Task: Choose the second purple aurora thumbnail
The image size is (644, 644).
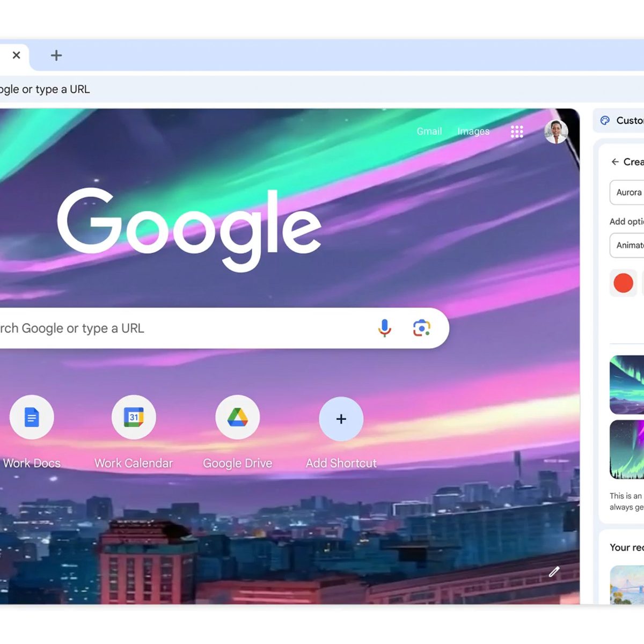Action: 627,450
